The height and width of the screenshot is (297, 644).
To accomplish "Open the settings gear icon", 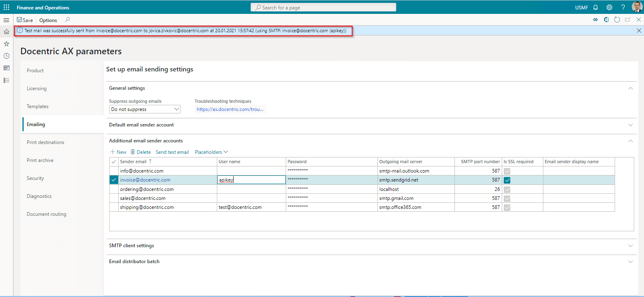I will click(609, 7).
